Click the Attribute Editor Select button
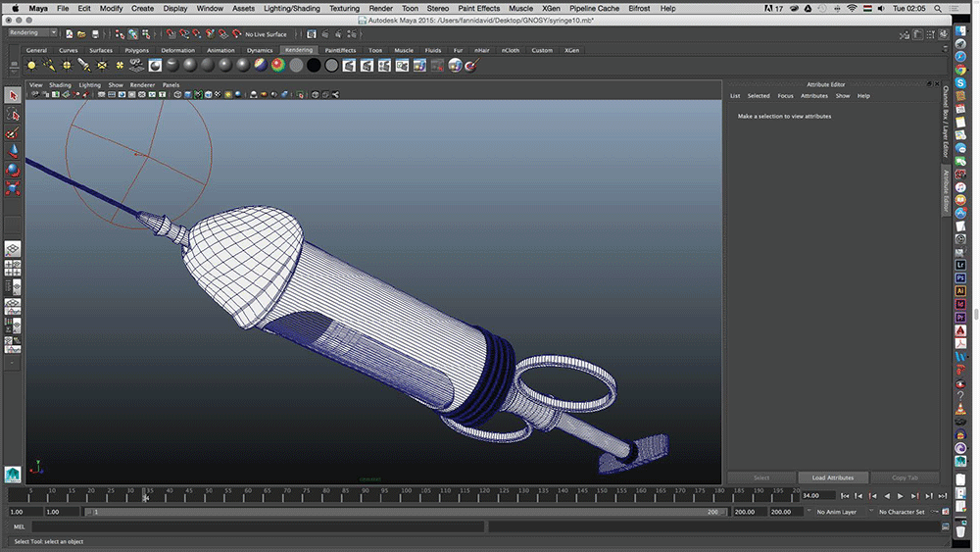 761,477
